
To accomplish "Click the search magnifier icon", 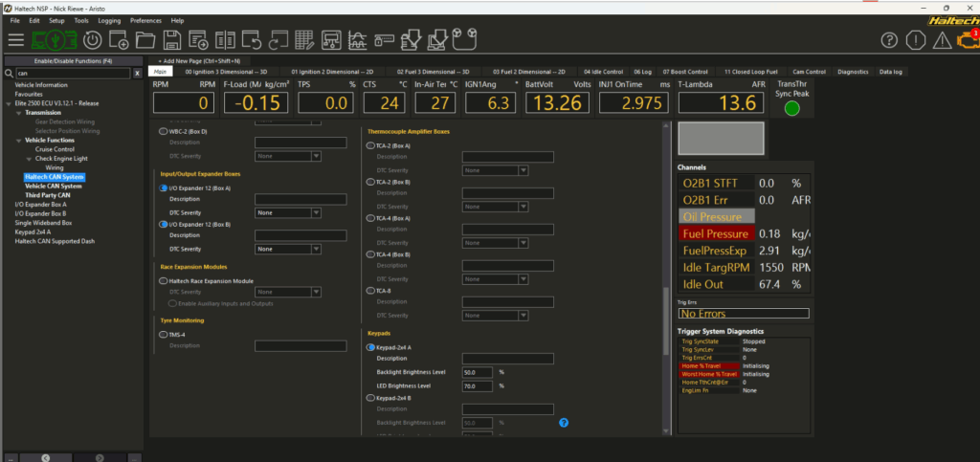I will click(9, 73).
